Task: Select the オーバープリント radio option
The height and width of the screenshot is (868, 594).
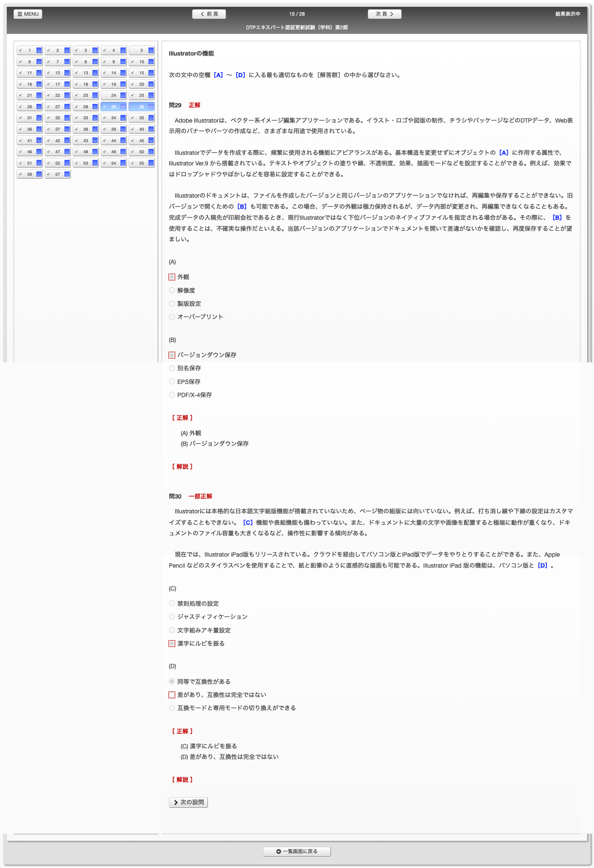Action: pyautogui.click(x=172, y=317)
